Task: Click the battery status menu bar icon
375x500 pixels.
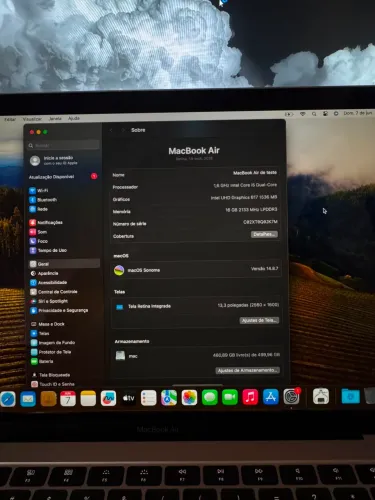Action: (x=289, y=114)
